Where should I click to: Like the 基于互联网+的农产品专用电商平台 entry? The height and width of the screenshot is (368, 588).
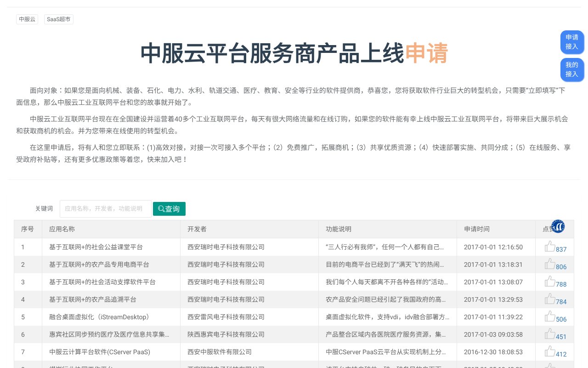550,263
